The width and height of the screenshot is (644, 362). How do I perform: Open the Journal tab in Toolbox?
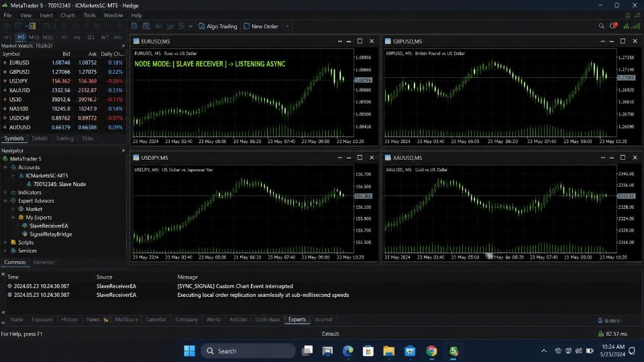pos(323,320)
